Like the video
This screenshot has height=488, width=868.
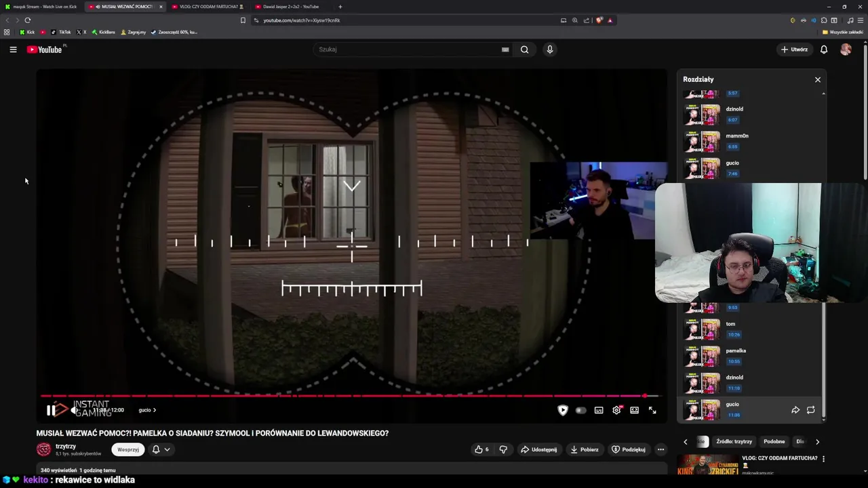pos(482,449)
